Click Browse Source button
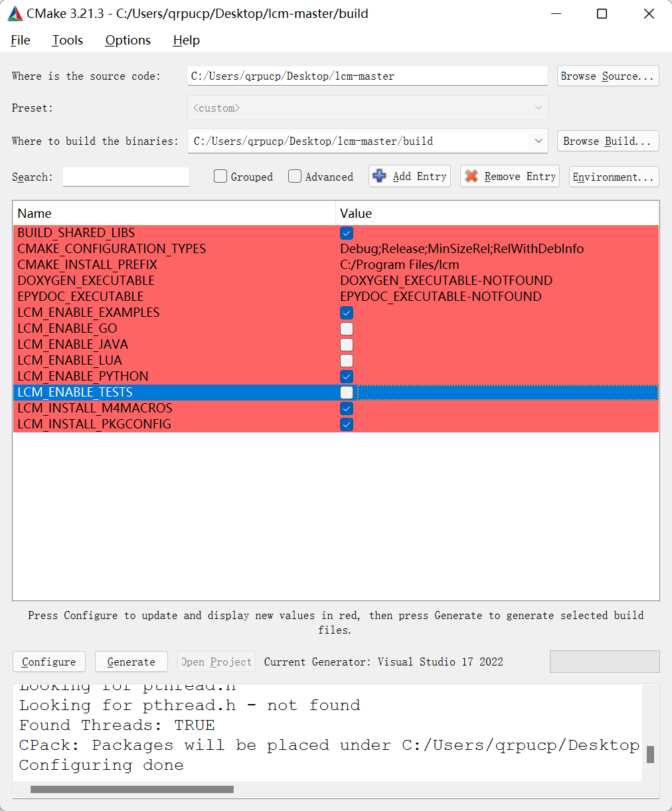This screenshot has width=672, height=811. [608, 76]
